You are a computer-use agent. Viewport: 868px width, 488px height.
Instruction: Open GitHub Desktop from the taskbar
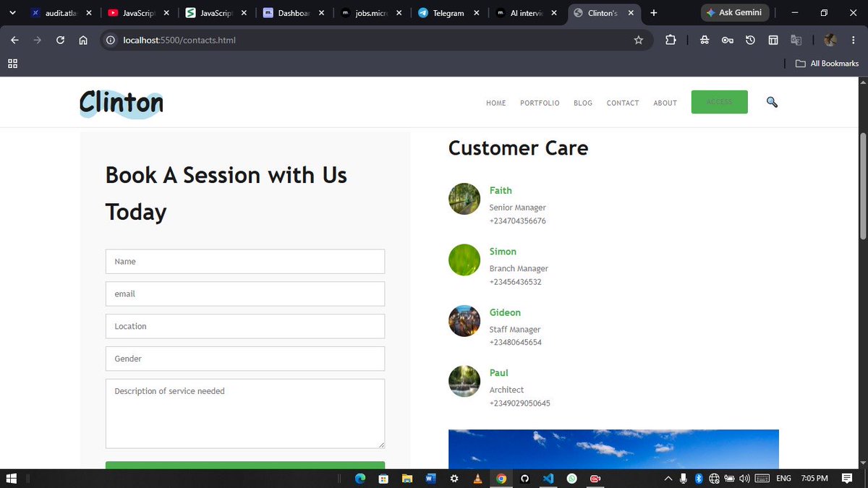524,479
